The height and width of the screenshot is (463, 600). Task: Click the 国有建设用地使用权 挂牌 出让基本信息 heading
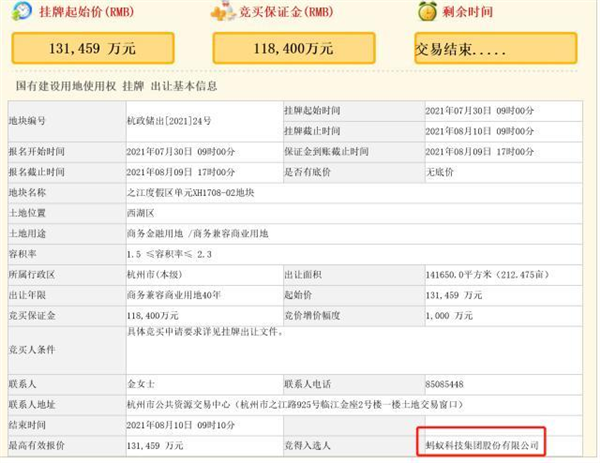pos(116,86)
